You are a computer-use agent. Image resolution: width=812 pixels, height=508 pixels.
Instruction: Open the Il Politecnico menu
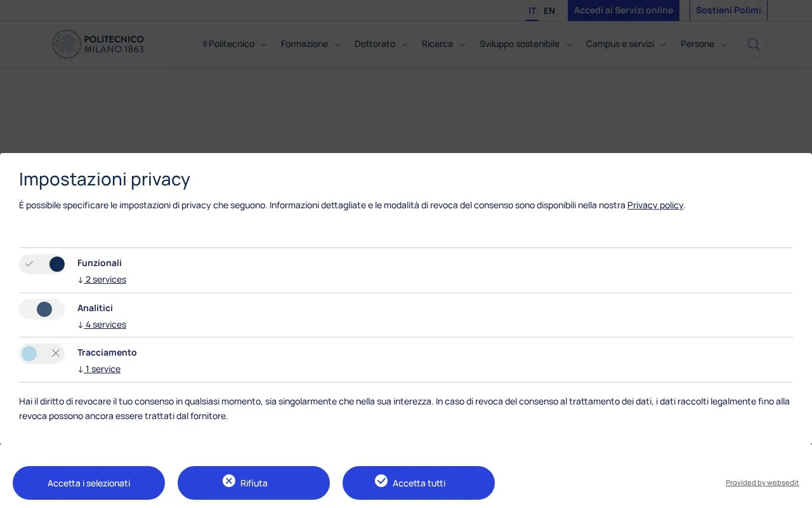235,44
